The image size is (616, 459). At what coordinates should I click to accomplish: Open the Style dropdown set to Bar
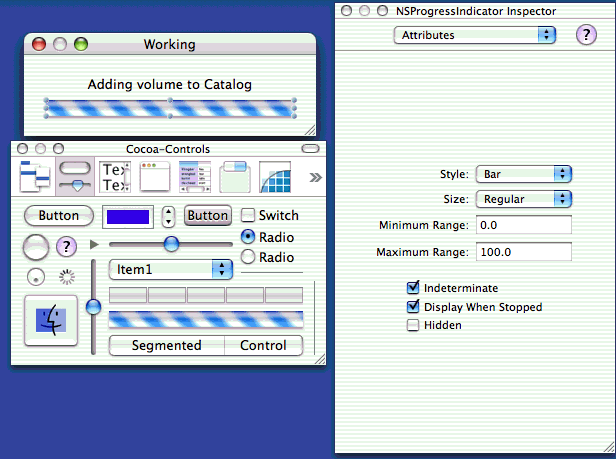[523, 174]
